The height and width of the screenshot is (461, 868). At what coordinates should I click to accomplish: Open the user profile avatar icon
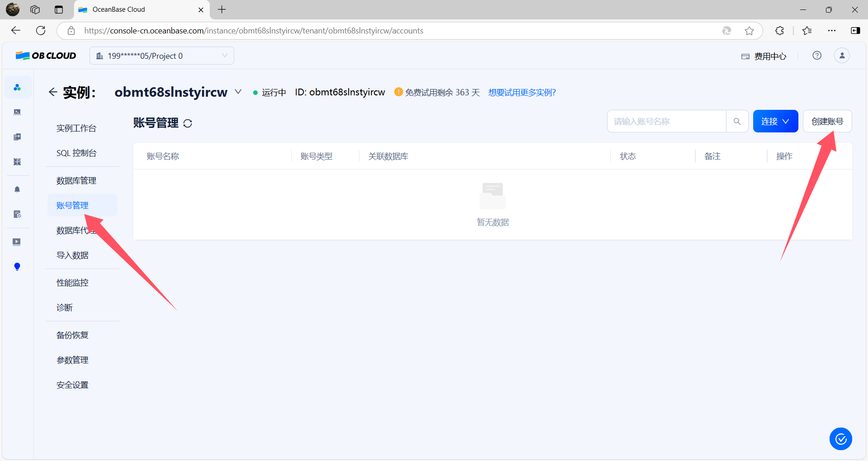[842, 56]
